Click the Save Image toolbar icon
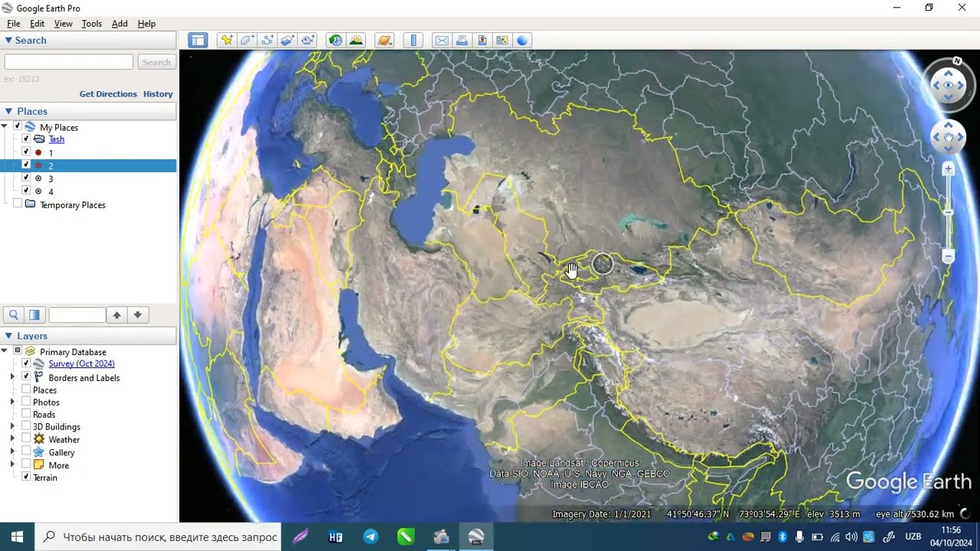980x551 pixels. coord(482,41)
